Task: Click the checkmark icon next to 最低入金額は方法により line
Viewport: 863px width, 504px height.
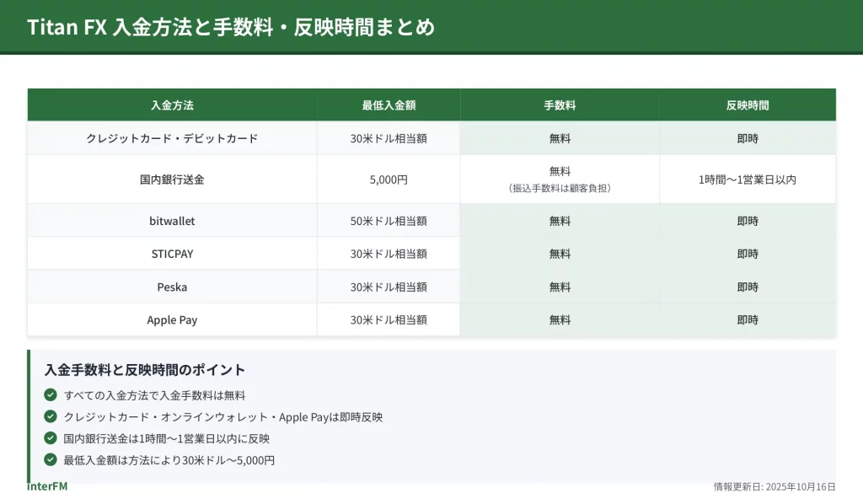Action: coord(51,460)
